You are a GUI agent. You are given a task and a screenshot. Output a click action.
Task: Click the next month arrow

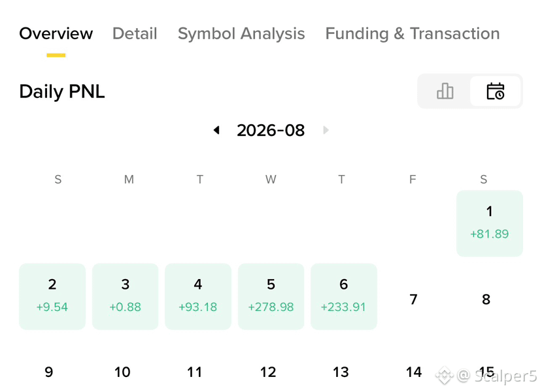tap(326, 130)
